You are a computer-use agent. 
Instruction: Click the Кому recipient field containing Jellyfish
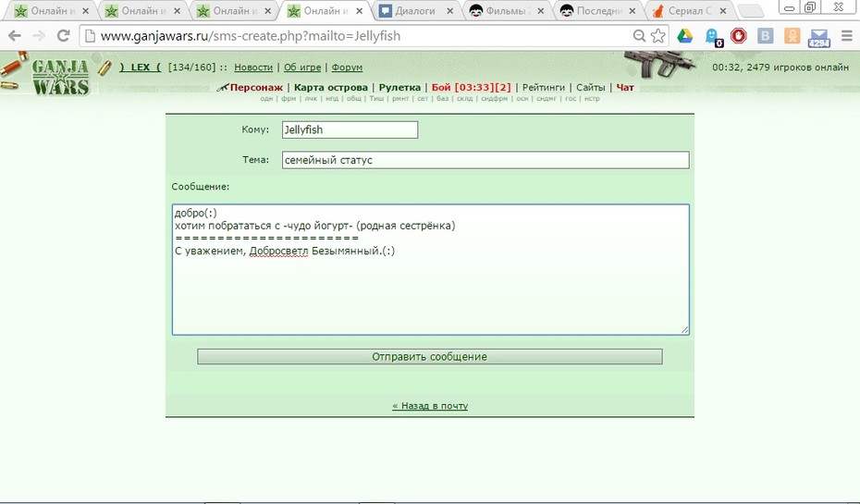point(350,130)
